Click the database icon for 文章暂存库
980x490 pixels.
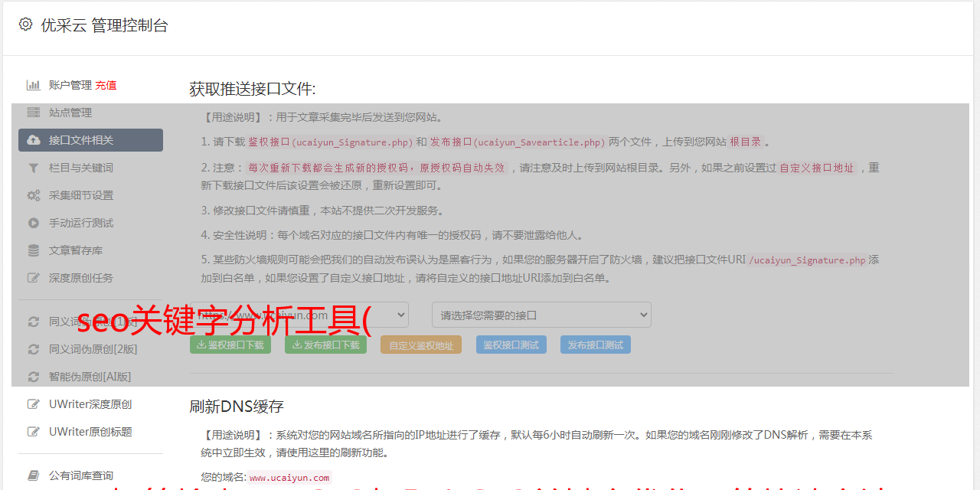click(34, 250)
